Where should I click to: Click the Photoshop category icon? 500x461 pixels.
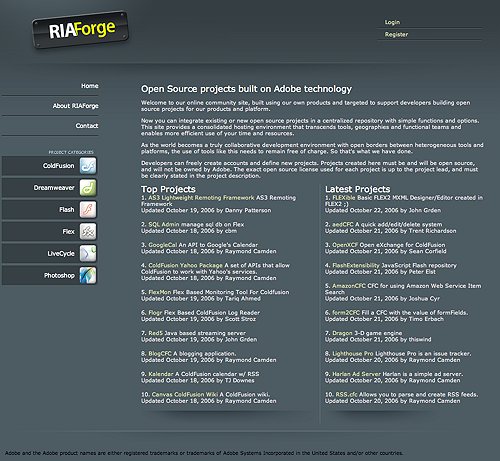[x=88, y=275]
